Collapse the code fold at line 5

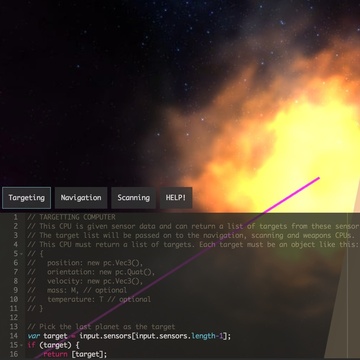[21, 254]
